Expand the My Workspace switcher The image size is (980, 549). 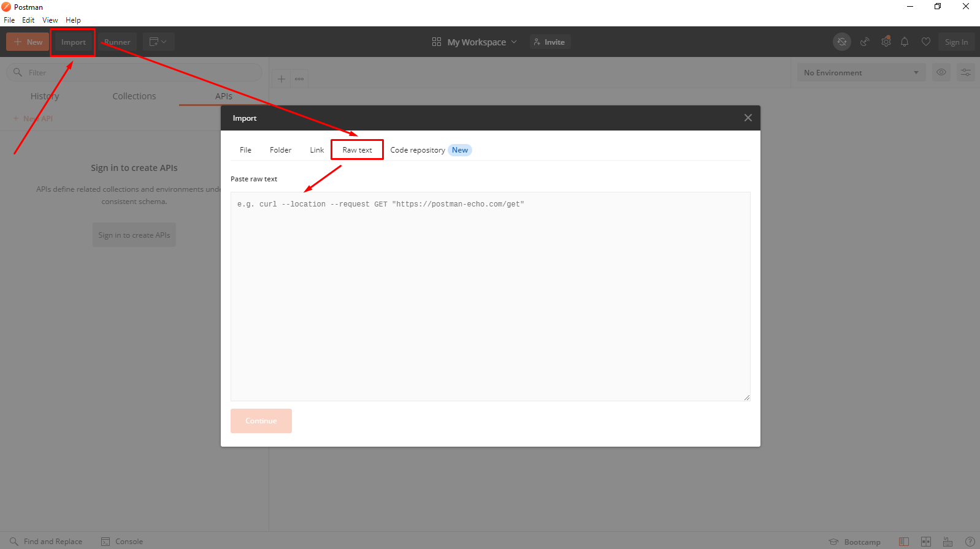point(475,42)
